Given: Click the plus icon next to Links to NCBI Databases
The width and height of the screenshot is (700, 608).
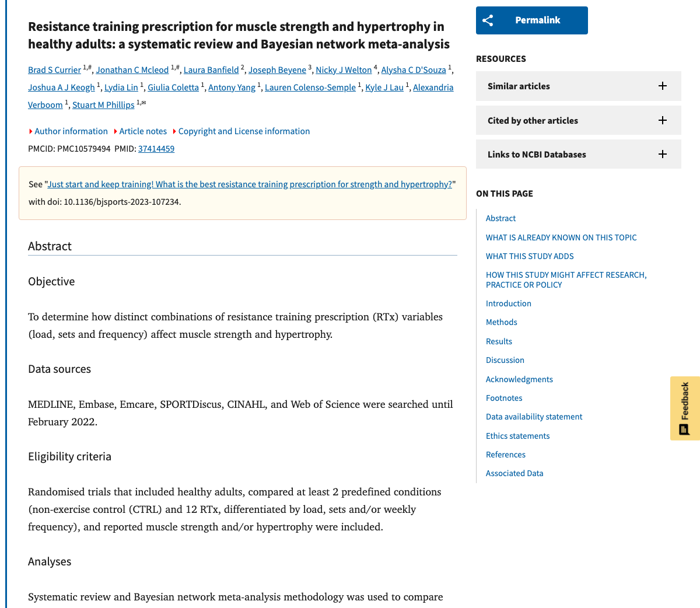Looking at the screenshot, I should 663,154.
